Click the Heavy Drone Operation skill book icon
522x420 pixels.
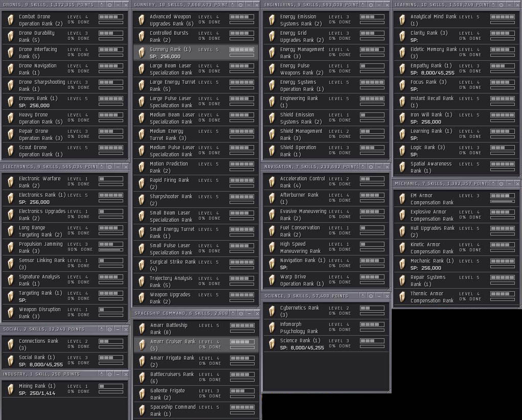11,118
